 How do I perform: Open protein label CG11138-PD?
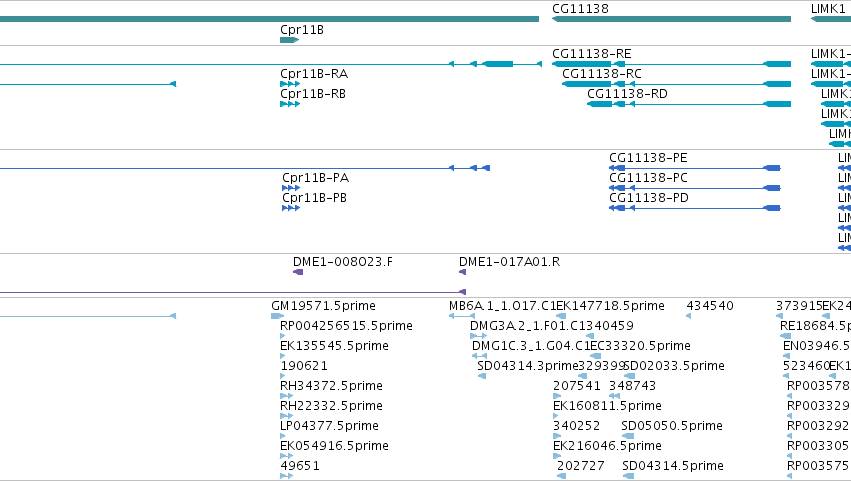pos(649,198)
